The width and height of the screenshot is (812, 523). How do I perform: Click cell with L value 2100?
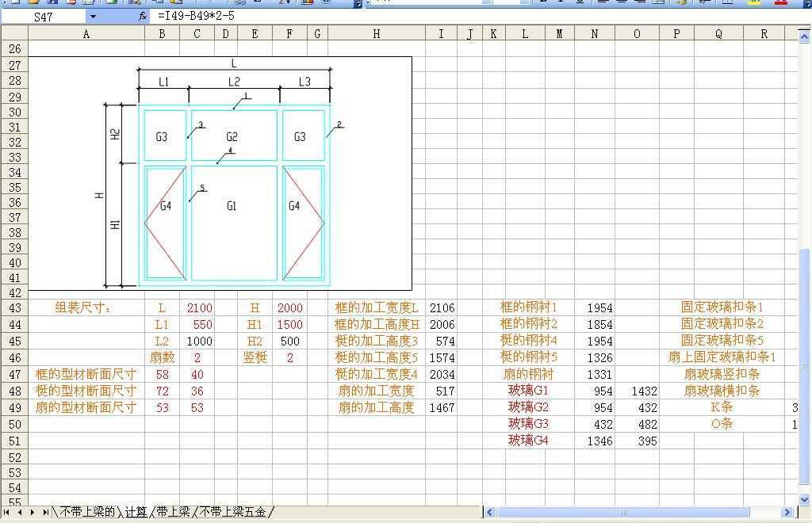[199, 307]
